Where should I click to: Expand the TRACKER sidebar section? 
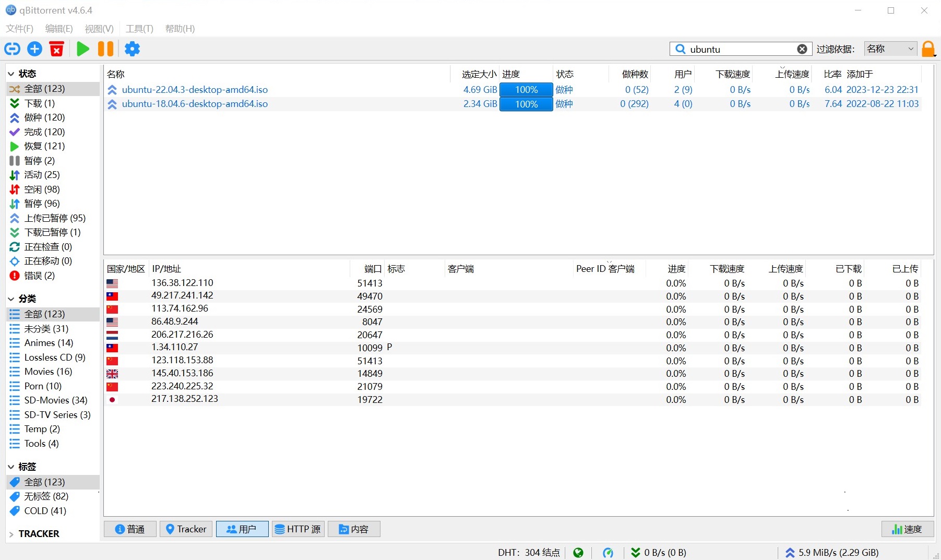11,533
